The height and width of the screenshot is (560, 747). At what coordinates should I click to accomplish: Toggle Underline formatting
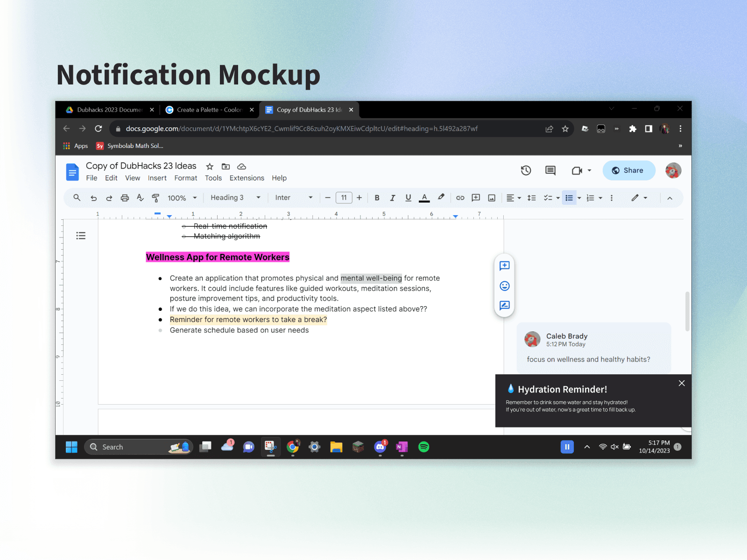click(408, 197)
